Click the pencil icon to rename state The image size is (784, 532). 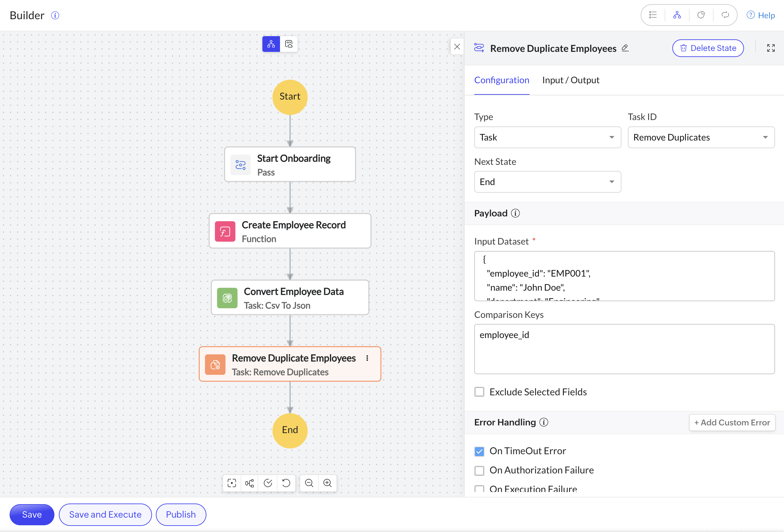click(x=625, y=48)
